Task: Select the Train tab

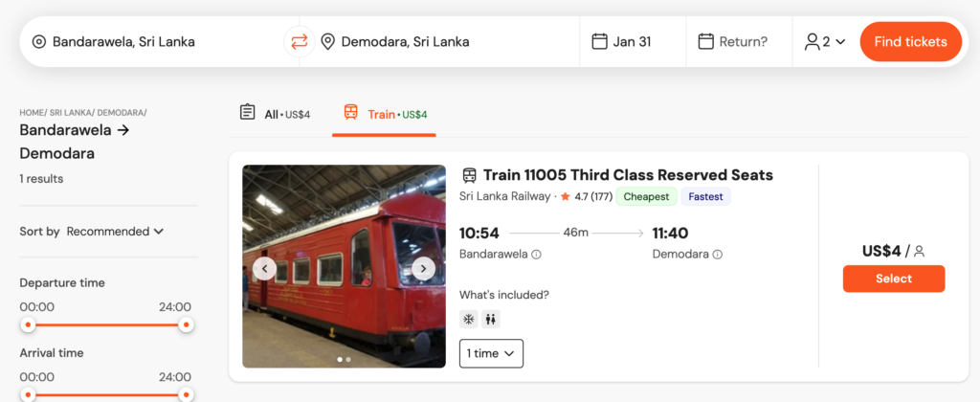Action: [x=385, y=114]
